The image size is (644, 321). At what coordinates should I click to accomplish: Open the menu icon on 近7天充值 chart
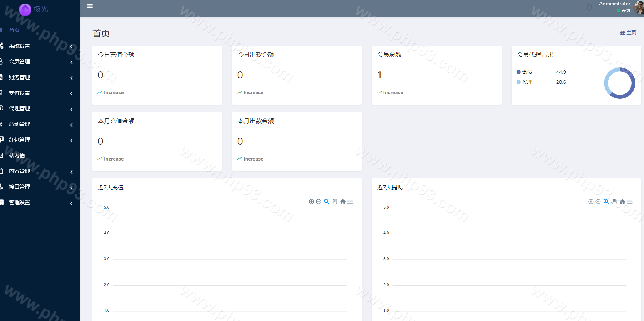coord(350,202)
